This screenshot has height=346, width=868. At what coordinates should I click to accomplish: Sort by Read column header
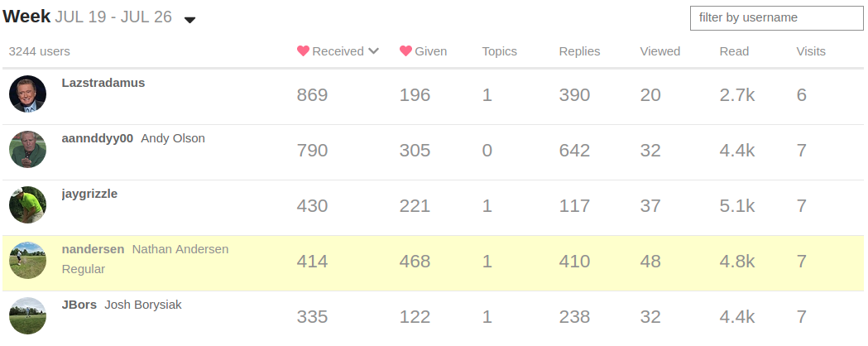tap(734, 51)
